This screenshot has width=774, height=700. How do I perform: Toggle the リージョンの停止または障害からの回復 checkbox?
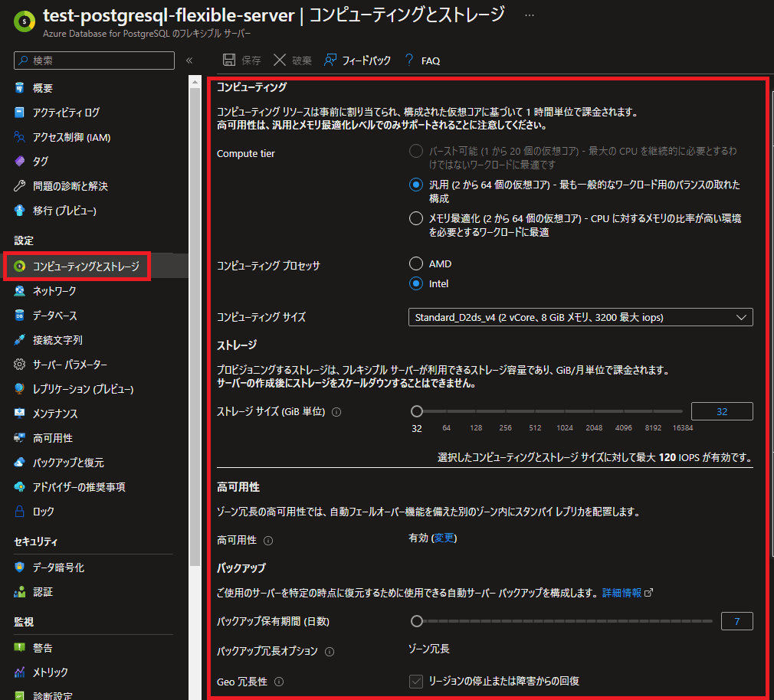coord(416,682)
